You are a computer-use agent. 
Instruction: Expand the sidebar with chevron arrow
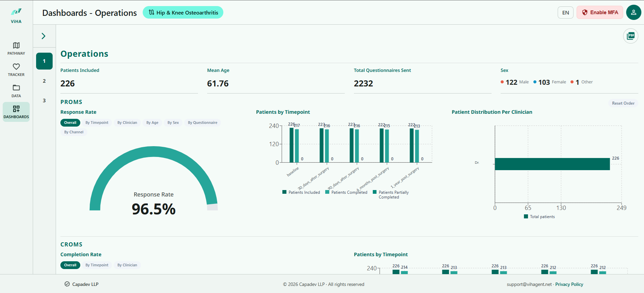[x=44, y=36]
